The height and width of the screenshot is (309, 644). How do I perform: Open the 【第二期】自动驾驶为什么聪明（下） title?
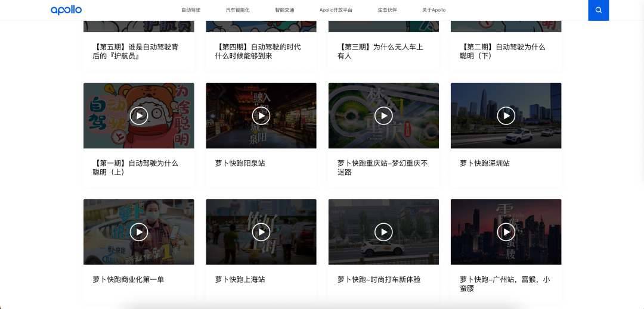(x=503, y=52)
